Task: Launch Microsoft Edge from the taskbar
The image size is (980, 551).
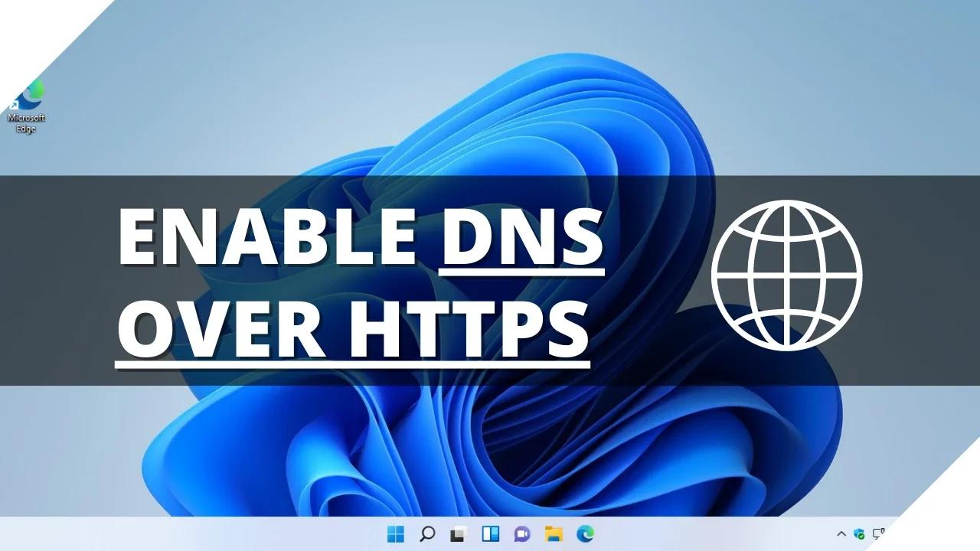Action: [584, 533]
